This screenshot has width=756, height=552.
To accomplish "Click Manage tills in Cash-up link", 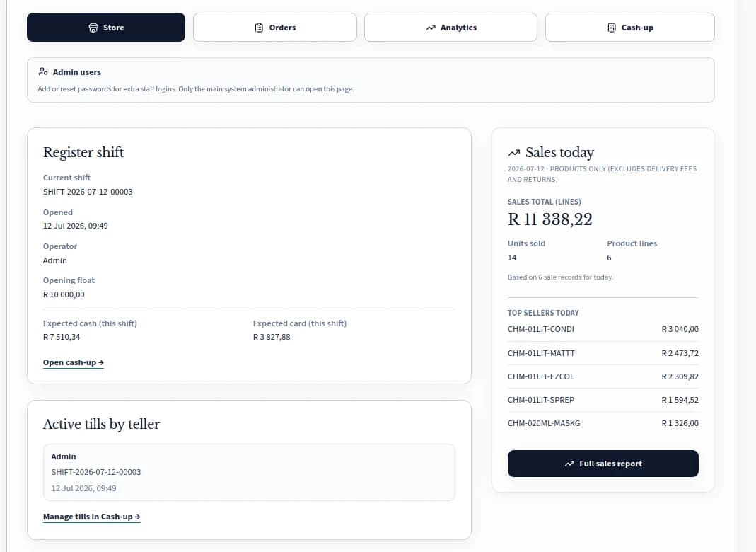I will tap(92, 517).
